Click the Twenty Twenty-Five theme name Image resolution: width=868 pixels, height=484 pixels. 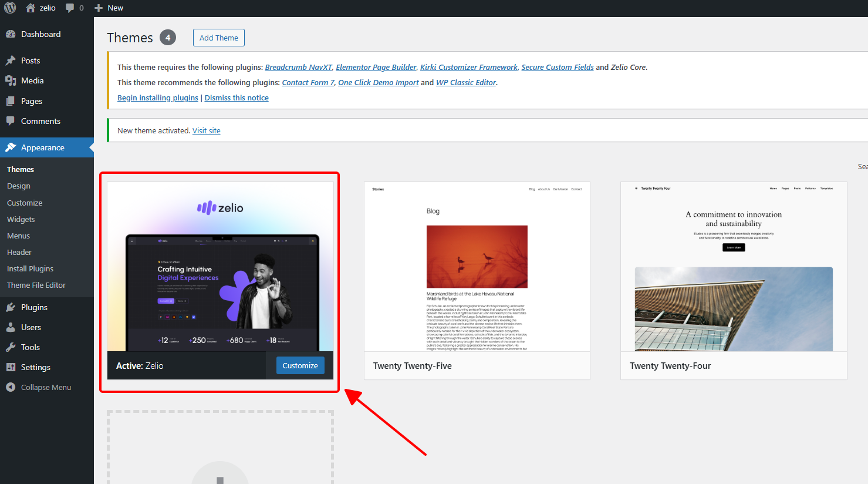pyautogui.click(x=413, y=365)
